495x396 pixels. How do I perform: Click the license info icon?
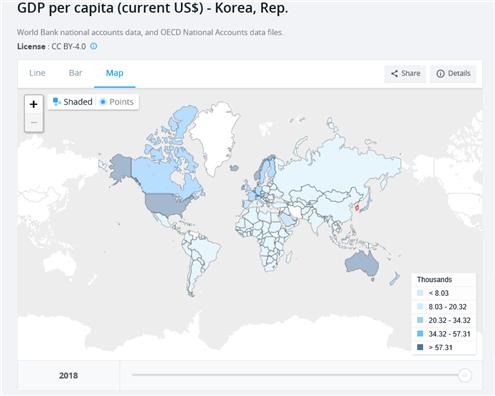click(x=94, y=46)
